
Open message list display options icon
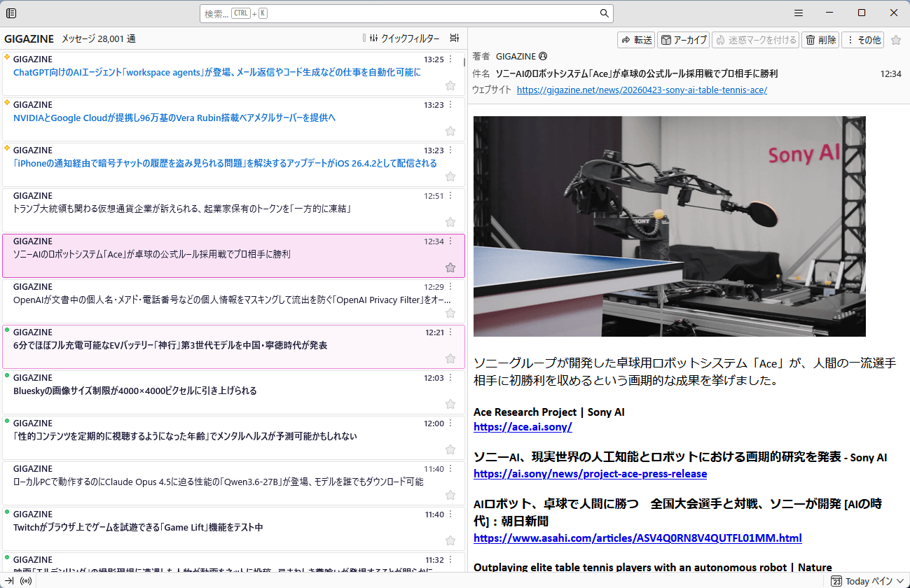point(455,38)
